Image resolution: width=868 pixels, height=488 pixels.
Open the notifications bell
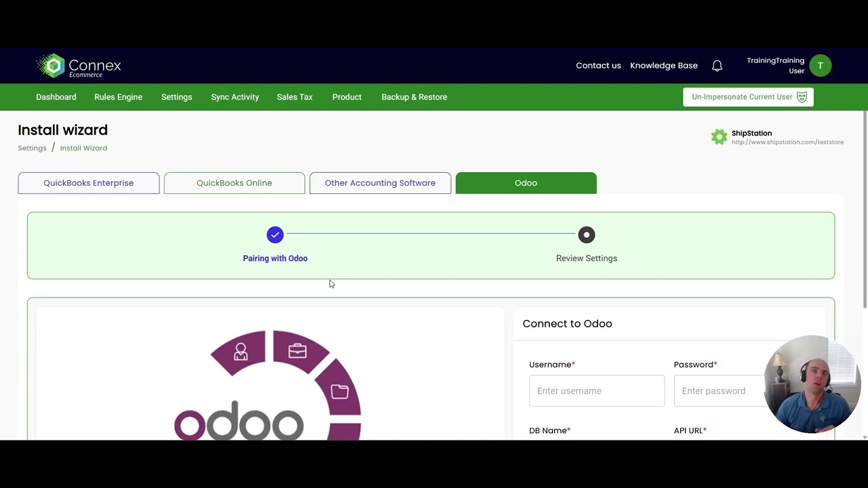(717, 66)
